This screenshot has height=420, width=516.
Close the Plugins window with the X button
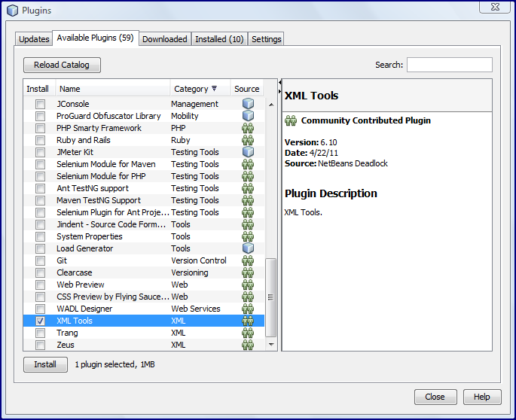[495, 7]
